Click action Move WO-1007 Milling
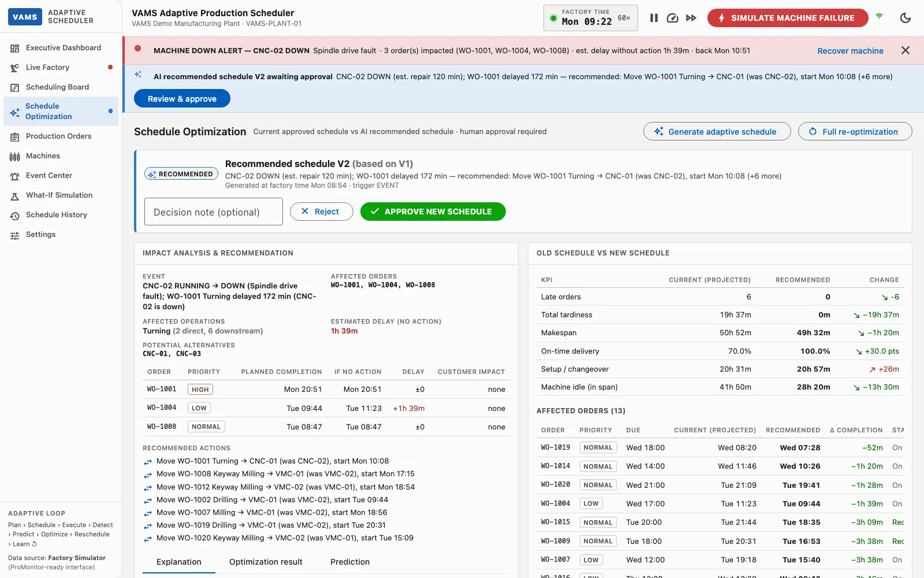The height and width of the screenshot is (578, 924). click(x=271, y=512)
